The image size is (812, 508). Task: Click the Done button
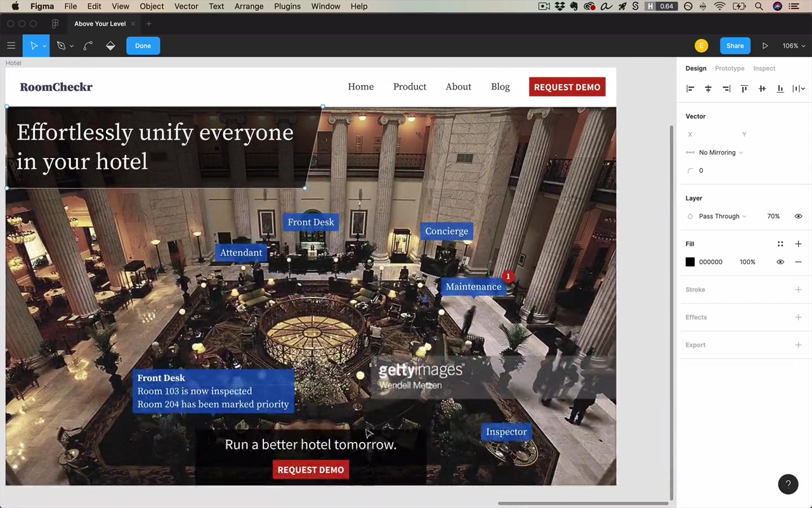[x=143, y=46]
